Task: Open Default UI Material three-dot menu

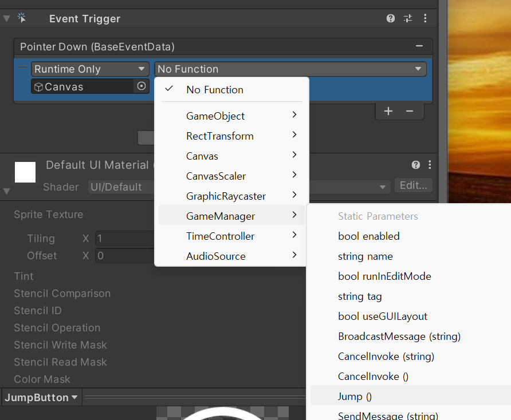Action: tap(430, 165)
